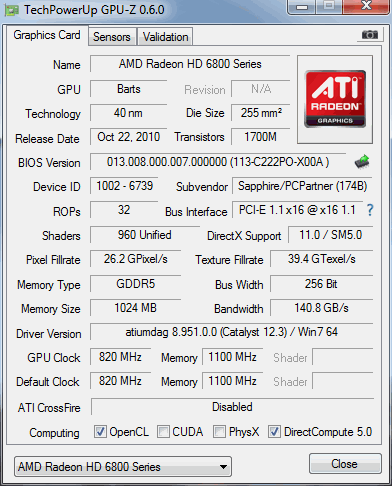Click the BIOS Version field
The height and width of the screenshot is (486, 392).
click(x=218, y=162)
